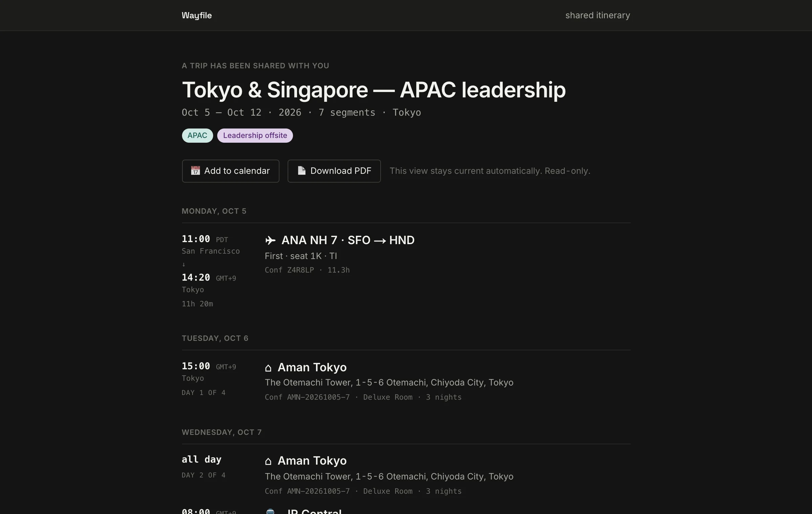Click the Wednesday, Oct 7 day header
The width and height of the screenshot is (812, 514).
[x=222, y=433]
